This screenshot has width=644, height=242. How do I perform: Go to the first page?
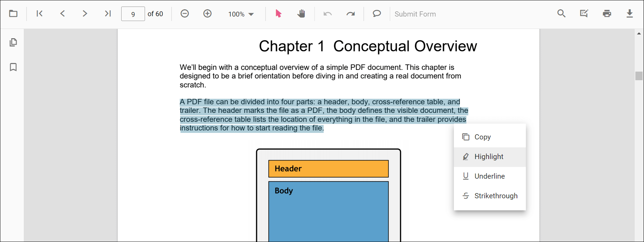40,14
